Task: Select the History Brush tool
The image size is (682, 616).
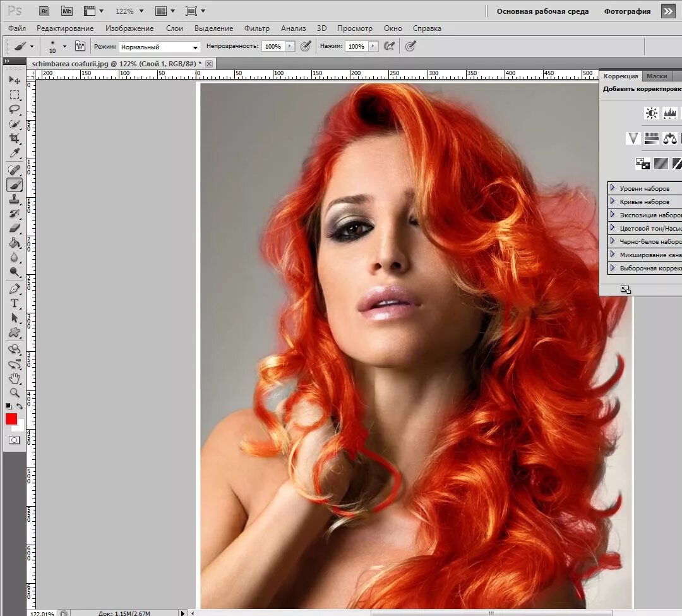Action: click(15, 214)
